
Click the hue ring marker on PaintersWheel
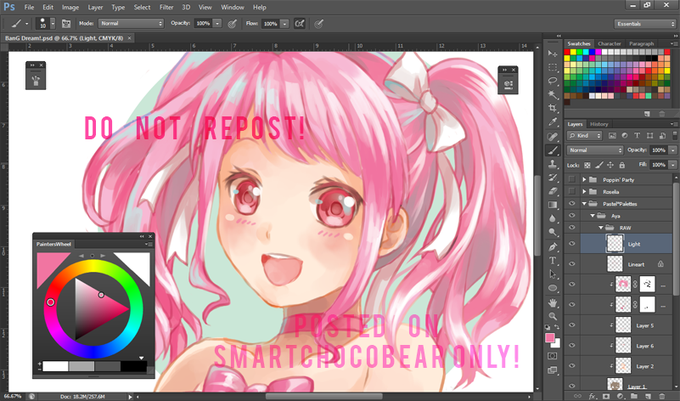coord(51,302)
